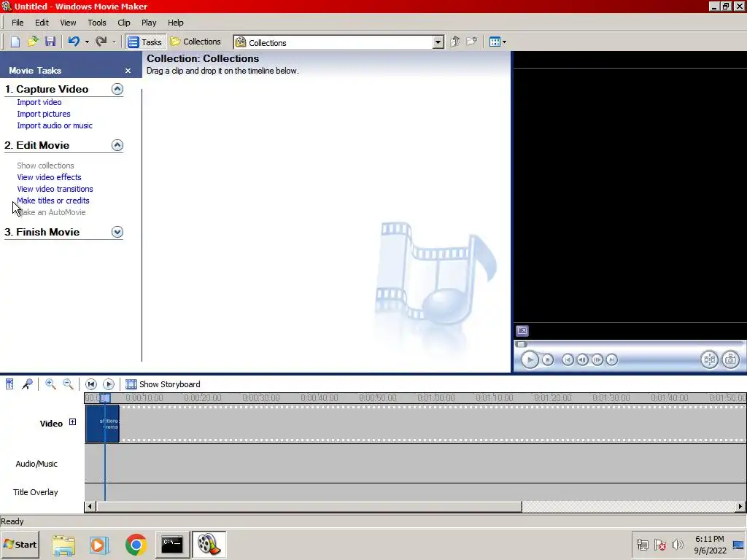Create a new project with the blank page icon
The image size is (747, 560).
15,42
